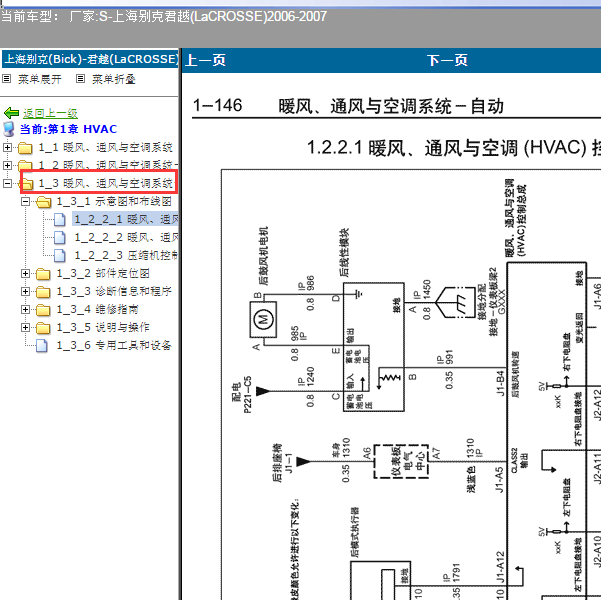Viewport: 601px width, 600px height.
Task: Collapse the 1_3_1 示意图和布线图 node
Action: (x=25, y=201)
